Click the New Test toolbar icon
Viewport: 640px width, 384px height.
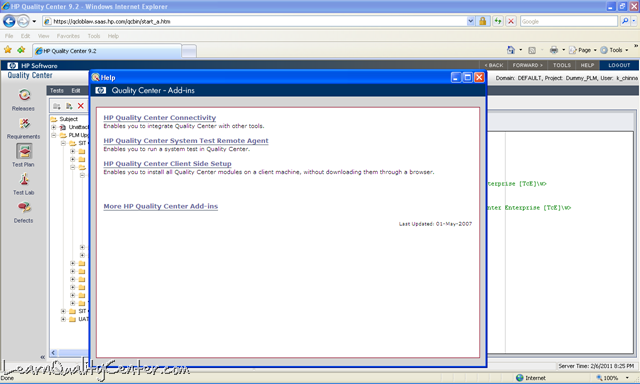(x=69, y=106)
